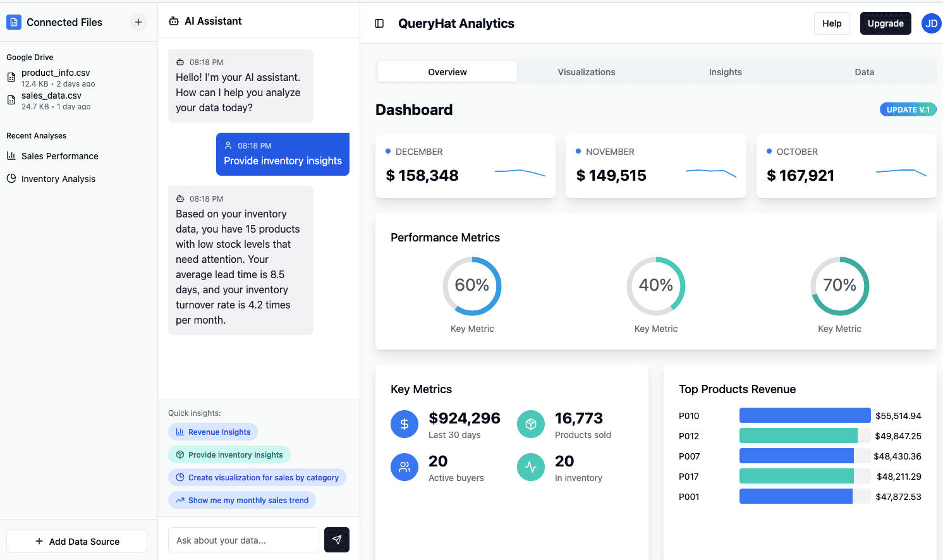Toggle the sidebar panel icon near QueryHat Analytics
943x560 pixels.
[x=379, y=23]
